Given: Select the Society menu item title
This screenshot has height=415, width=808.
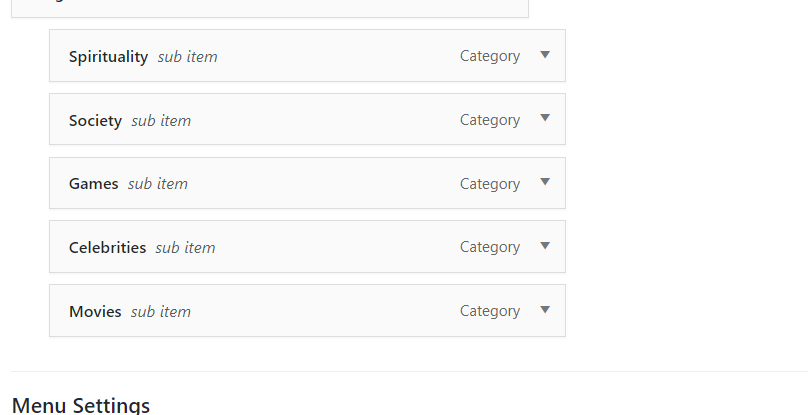Looking at the screenshot, I should pos(95,121).
